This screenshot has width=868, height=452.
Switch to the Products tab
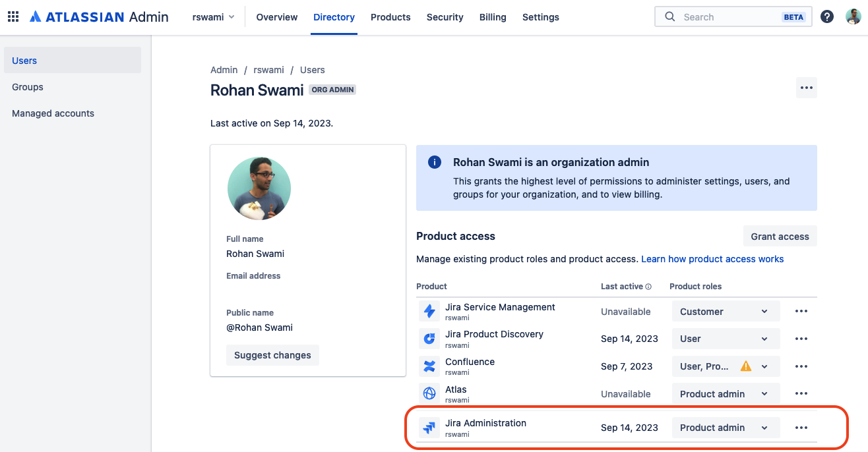(390, 17)
